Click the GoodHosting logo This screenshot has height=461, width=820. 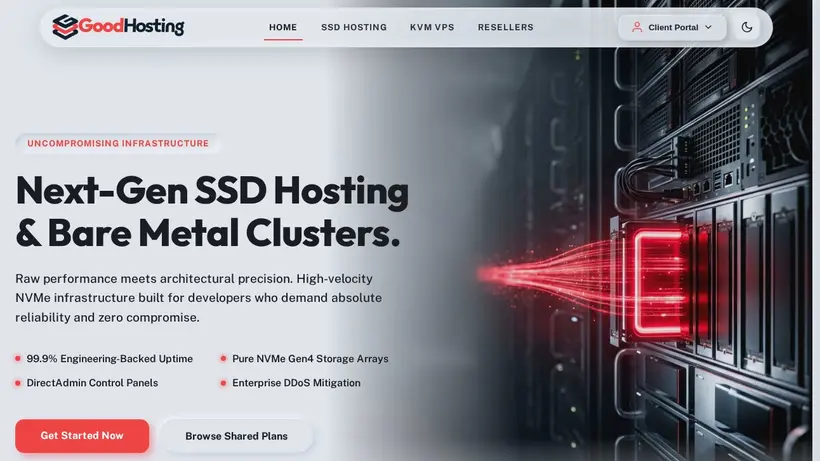(118, 27)
